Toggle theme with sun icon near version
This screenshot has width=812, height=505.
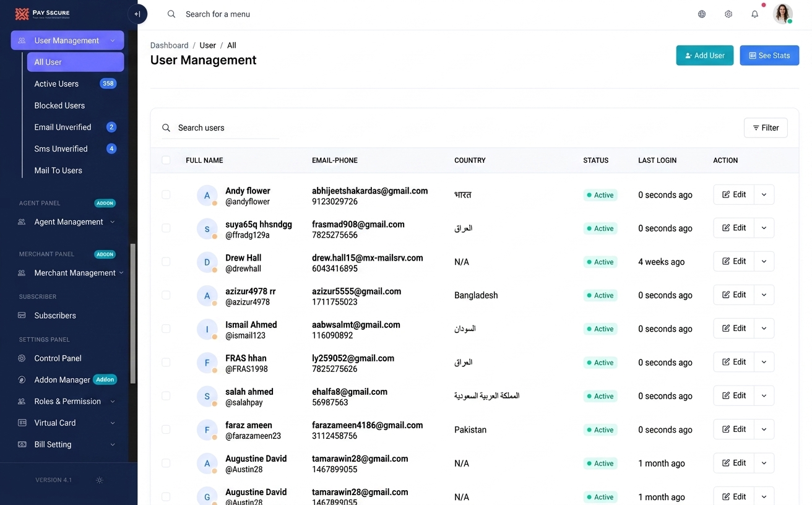100,480
